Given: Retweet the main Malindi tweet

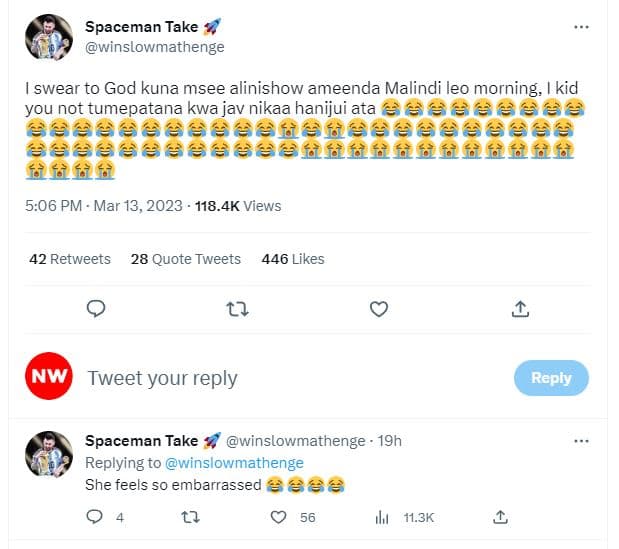Looking at the screenshot, I should (237, 309).
